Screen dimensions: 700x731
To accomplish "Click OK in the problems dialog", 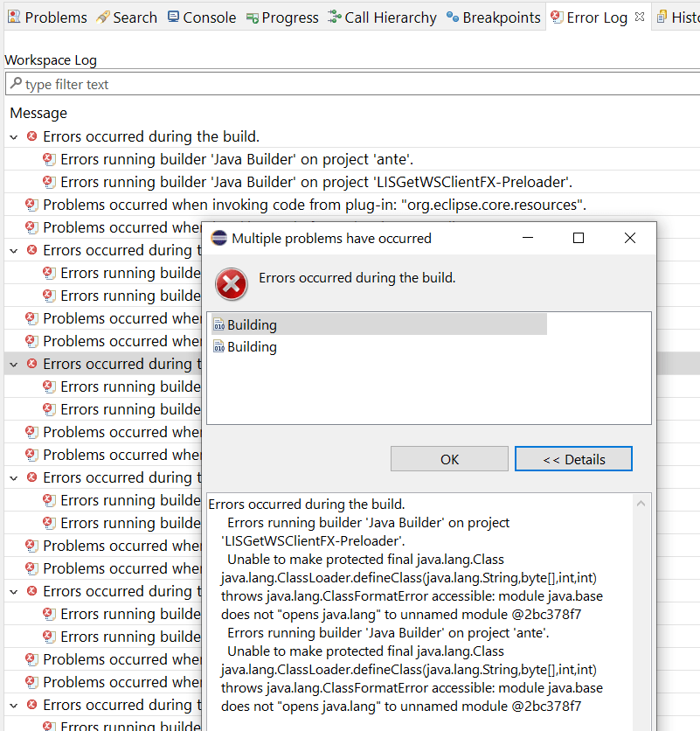I will point(449,459).
